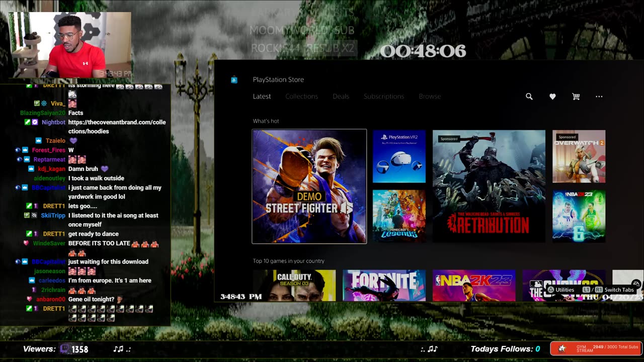Open the PlayStation Store search icon
Image resolution: width=644 pixels, height=362 pixels.
pos(529,97)
